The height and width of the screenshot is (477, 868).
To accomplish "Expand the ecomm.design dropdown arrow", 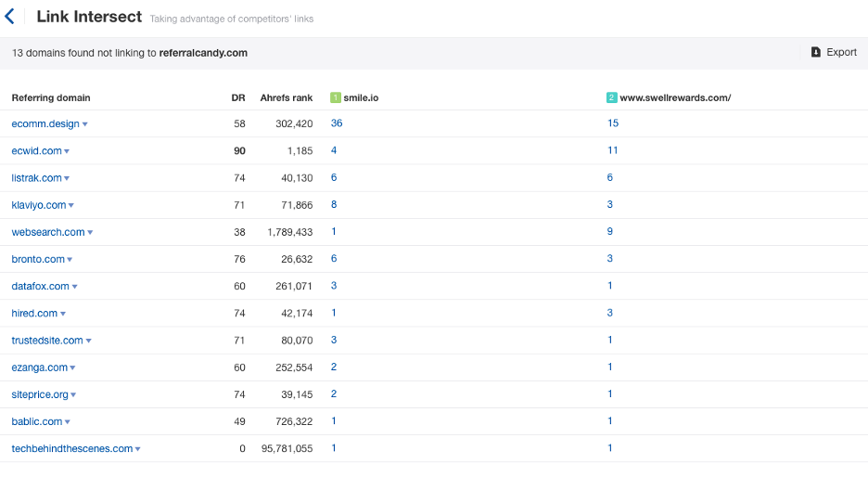I will click(x=85, y=124).
